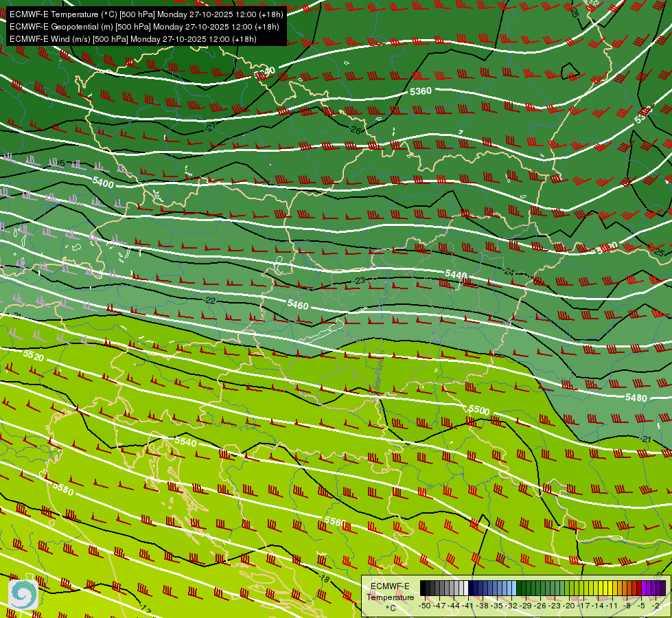Click the 5360 geopotential contour label
The image size is (672, 618).
pyautogui.click(x=420, y=91)
